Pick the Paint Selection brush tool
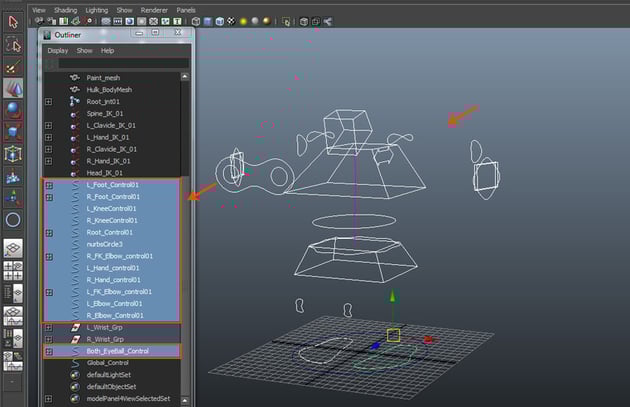Screen dimensions: 630x407 click(13, 66)
